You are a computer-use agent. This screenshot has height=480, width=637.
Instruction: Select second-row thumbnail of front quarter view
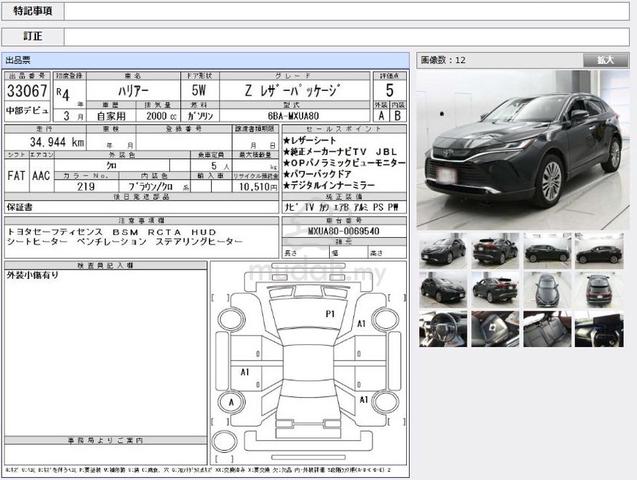click(443, 290)
